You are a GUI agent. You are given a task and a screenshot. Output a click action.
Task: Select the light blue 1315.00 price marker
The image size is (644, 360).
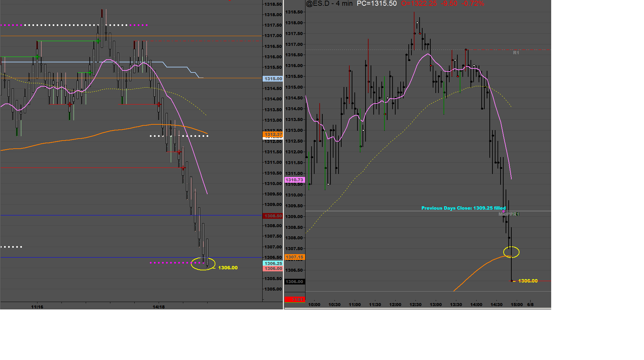273,79
